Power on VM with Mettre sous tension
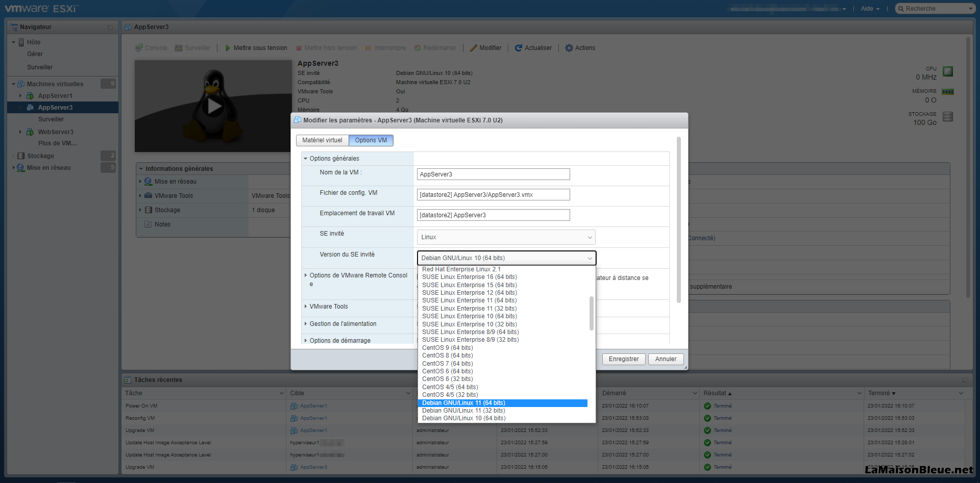The height and width of the screenshot is (483, 980). tap(256, 48)
